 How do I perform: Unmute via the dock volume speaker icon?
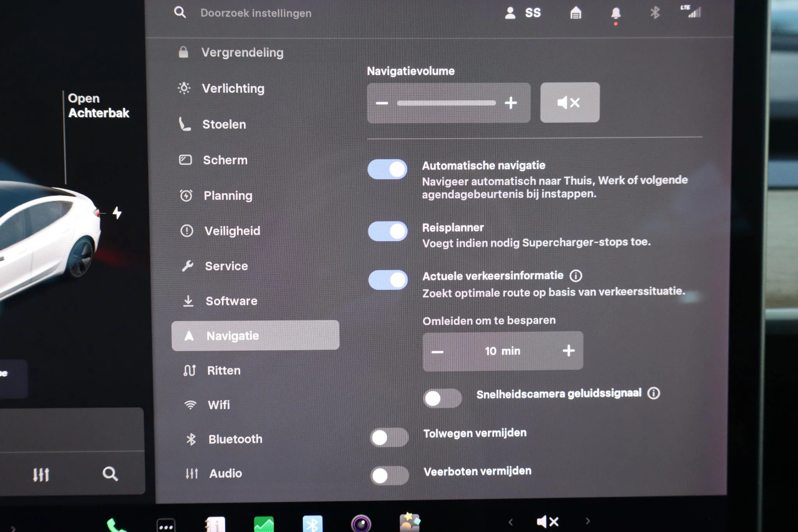547,521
